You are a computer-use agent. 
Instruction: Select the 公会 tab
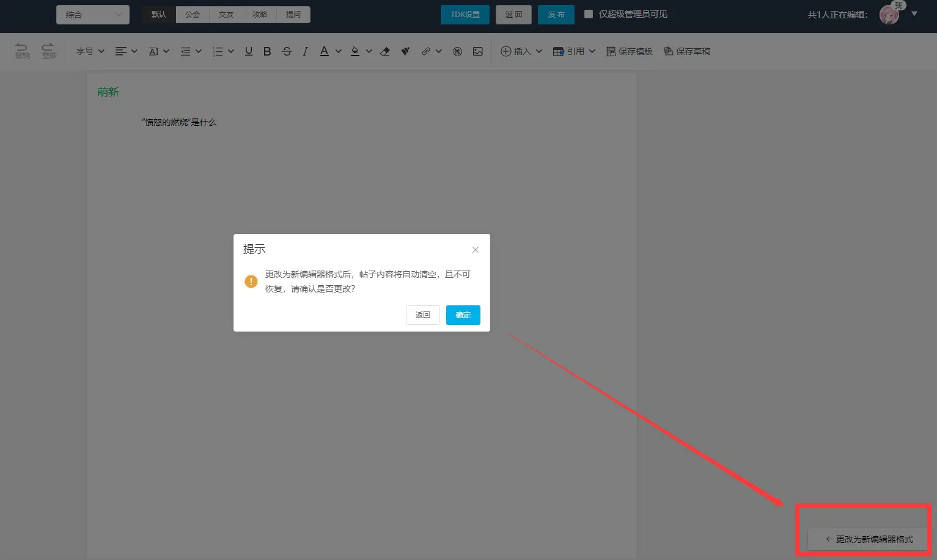193,15
